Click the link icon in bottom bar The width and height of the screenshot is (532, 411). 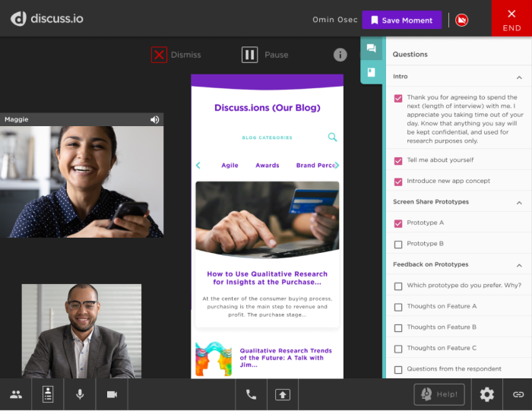(518, 394)
